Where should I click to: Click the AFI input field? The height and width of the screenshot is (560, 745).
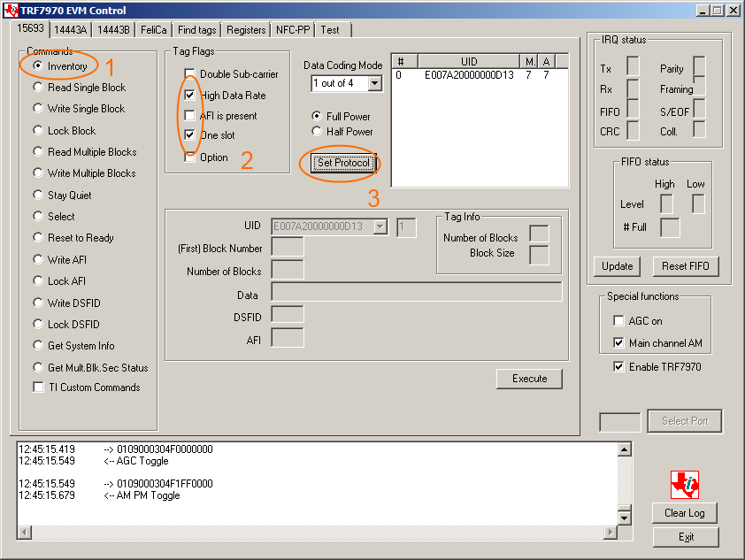pos(288,338)
